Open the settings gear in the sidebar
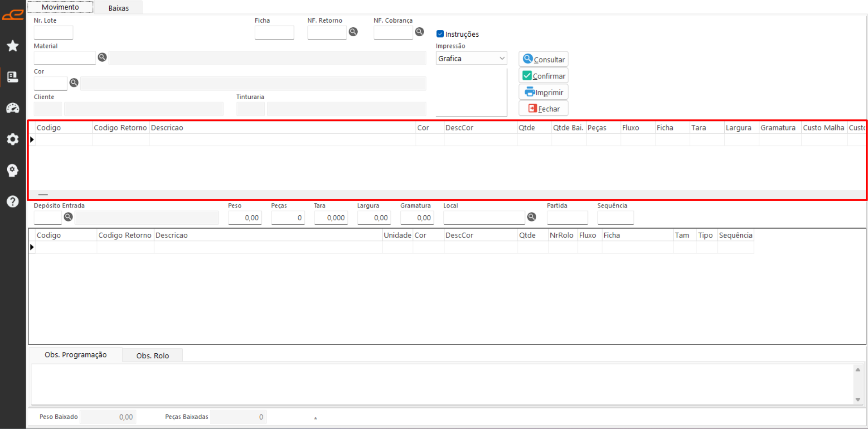The height and width of the screenshot is (429, 868). pyautogui.click(x=13, y=139)
